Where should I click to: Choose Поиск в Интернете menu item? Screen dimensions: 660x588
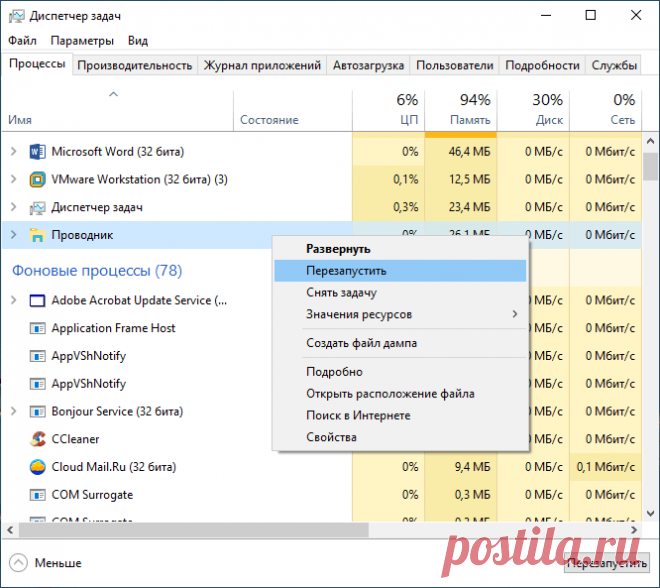pos(400,415)
